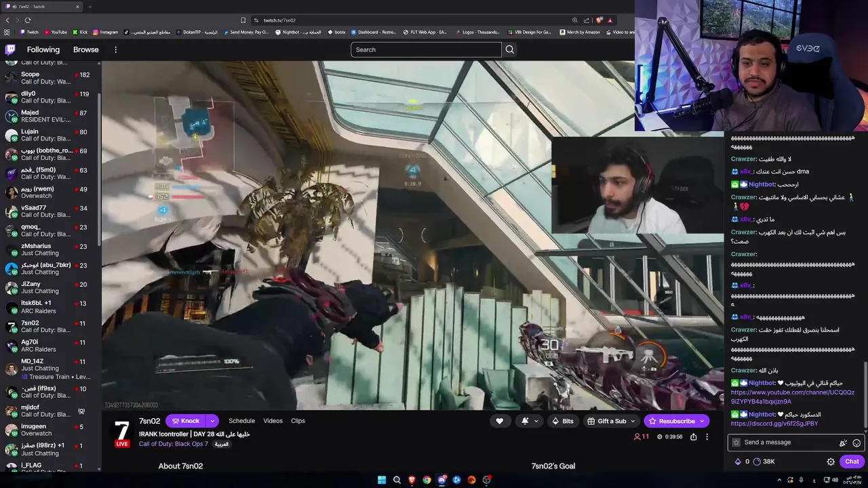Open Brave browser from the taskbar
Viewport: 868px width, 488px height.
(412, 480)
